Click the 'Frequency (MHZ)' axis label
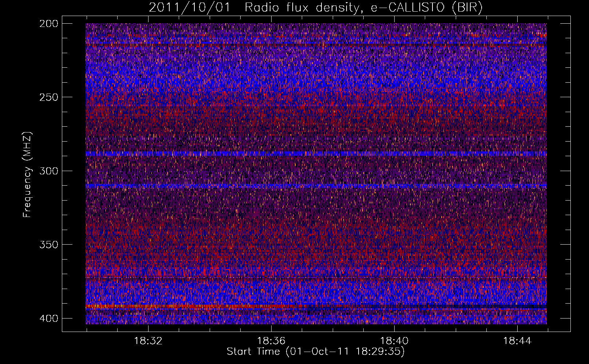This screenshot has width=589, height=364. pos(28,175)
